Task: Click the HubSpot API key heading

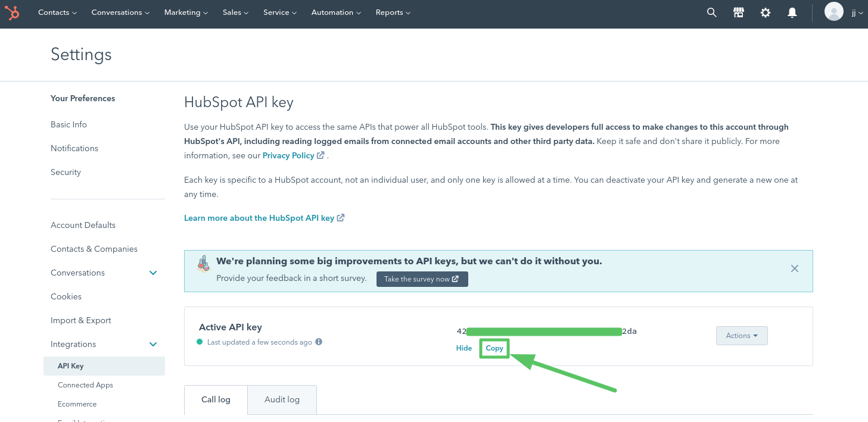Action: point(239,102)
